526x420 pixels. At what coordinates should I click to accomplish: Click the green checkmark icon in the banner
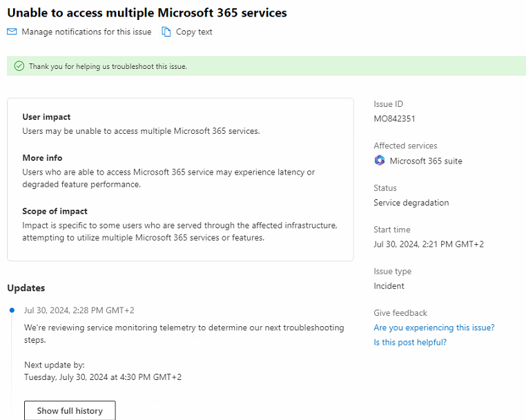(19, 66)
